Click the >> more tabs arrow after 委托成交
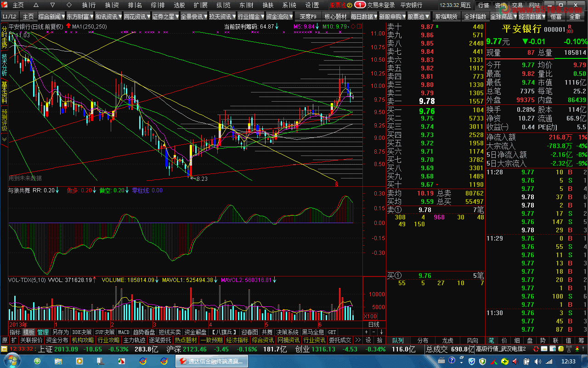The height and width of the screenshot is (368, 588). (358, 340)
